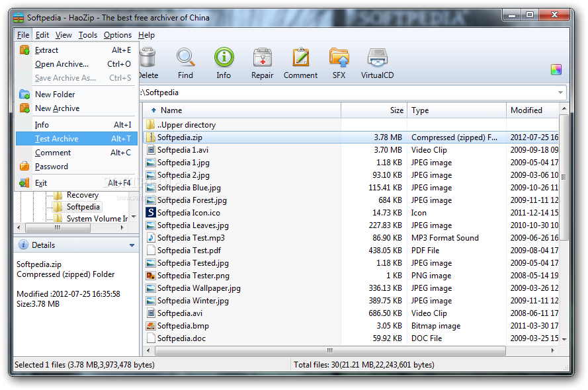Choose Comment from the File menu
The width and height of the screenshot is (588, 390).
point(77,153)
